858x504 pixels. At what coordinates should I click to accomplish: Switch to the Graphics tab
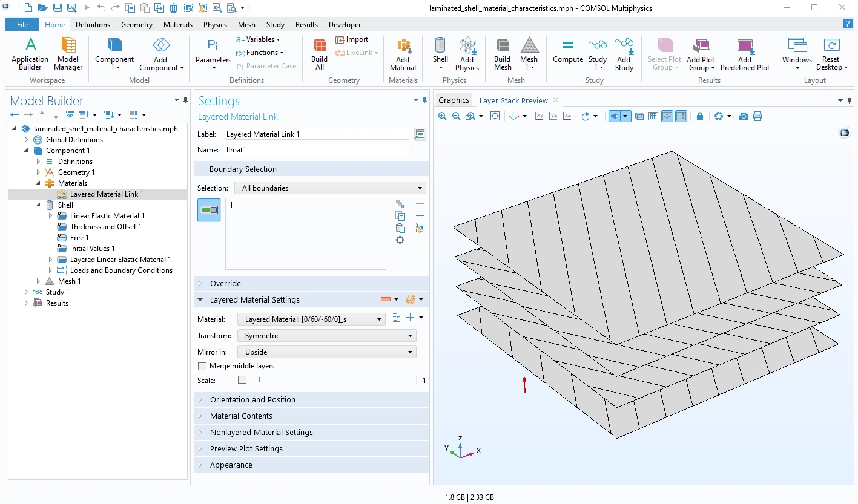454,100
